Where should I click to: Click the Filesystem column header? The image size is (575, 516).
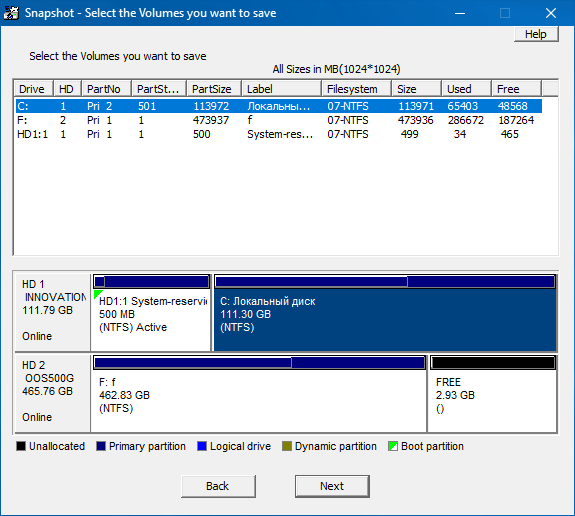pyautogui.click(x=356, y=89)
